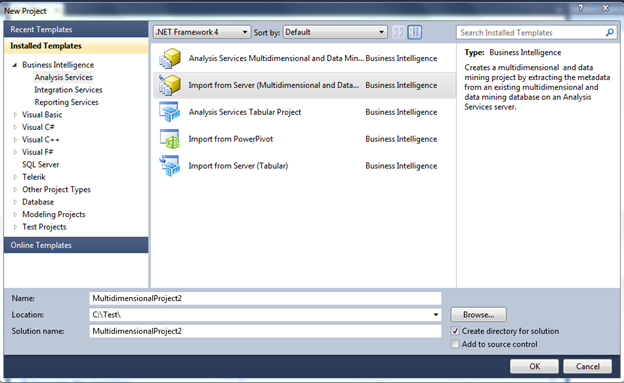Open the Sort by Default dropdown
This screenshot has width=624, height=383.
tap(335, 32)
